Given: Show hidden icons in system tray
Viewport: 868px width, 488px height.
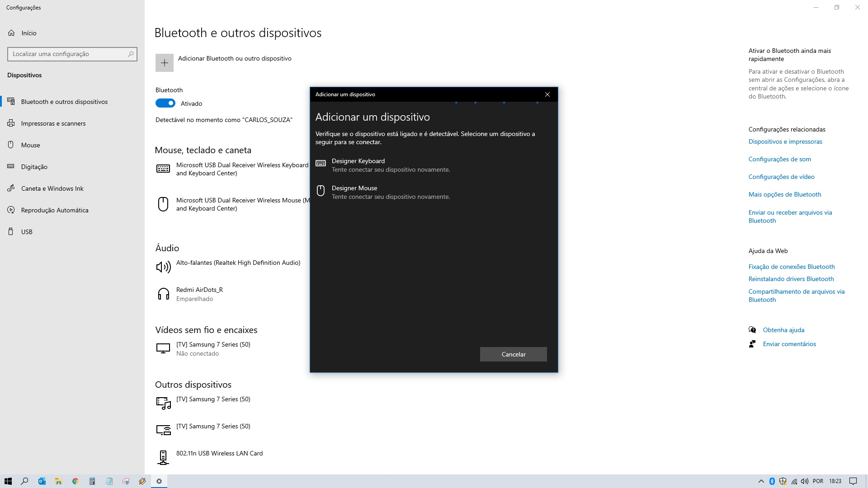Looking at the screenshot, I should (x=761, y=481).
